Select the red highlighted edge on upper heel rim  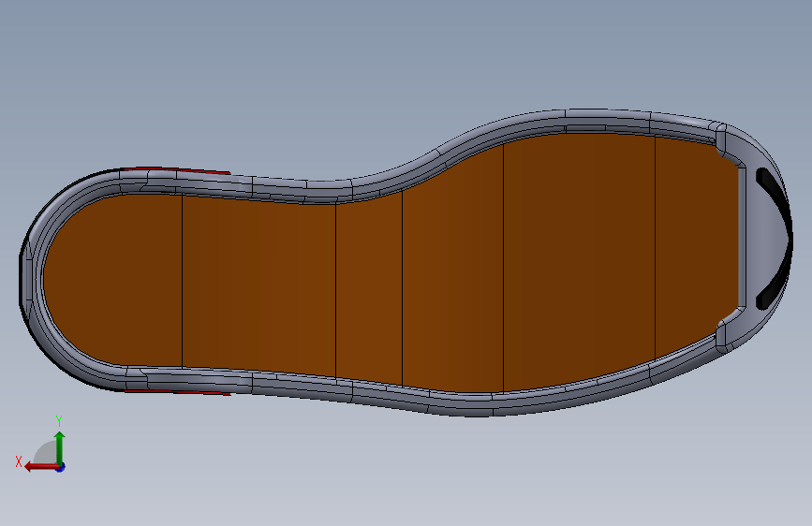[x=176, y=169]
